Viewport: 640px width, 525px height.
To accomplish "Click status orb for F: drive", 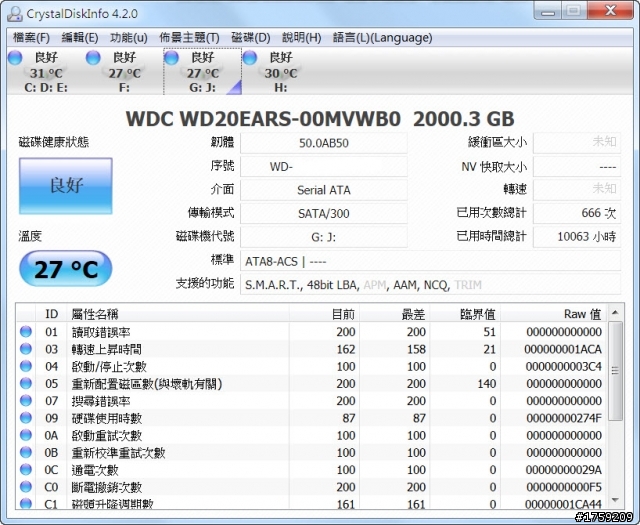I will (93, 58).
